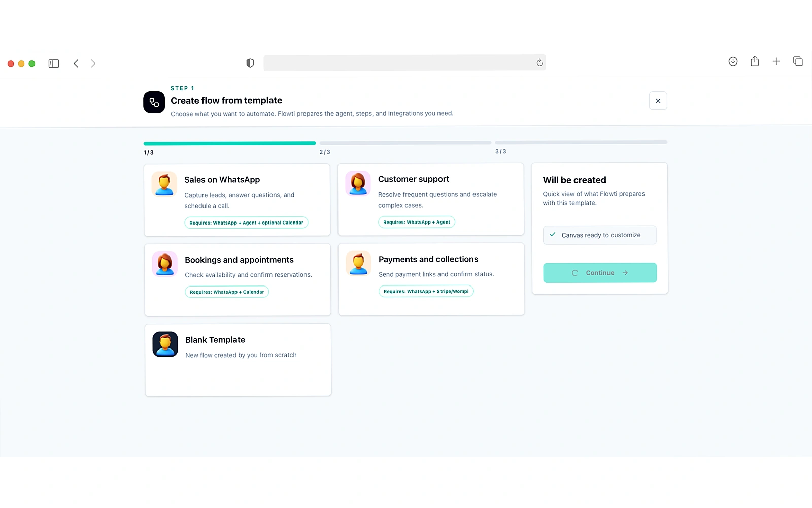Click the Requires: WhatsApp + Calendar tag

point(227,292)
